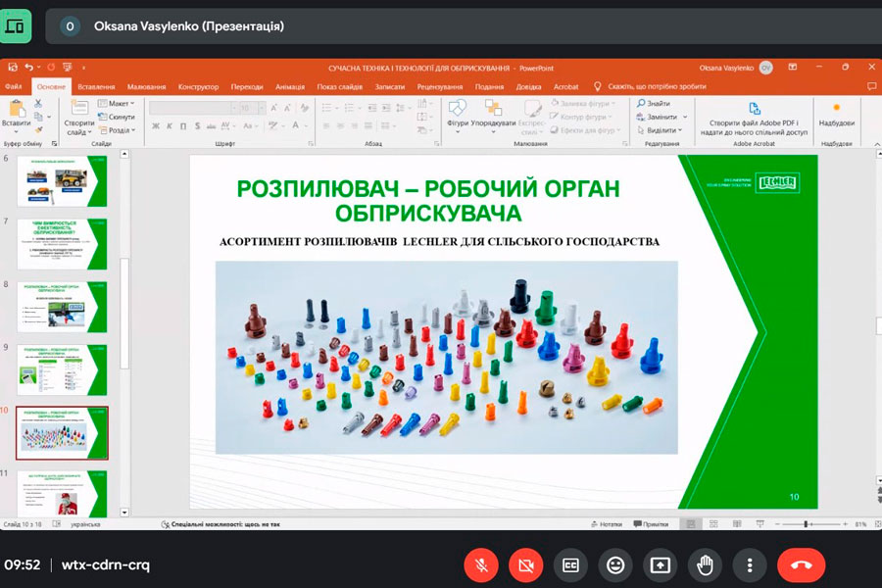Raise hand in the meeting
The width and height of the screenshot is (882, 588).
tap(705, 564)
